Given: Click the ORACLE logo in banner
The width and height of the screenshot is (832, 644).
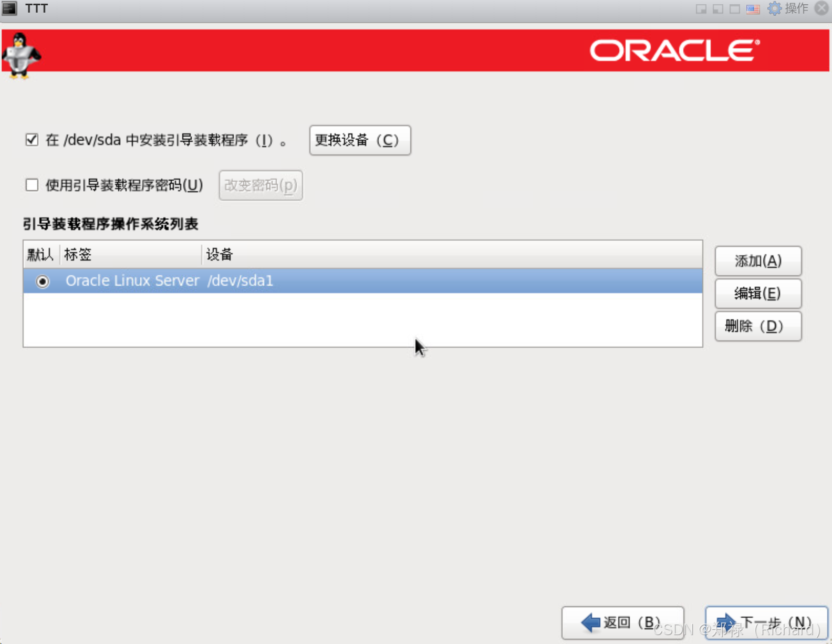Looking at the screenshot, I should (x=675, y=51).
